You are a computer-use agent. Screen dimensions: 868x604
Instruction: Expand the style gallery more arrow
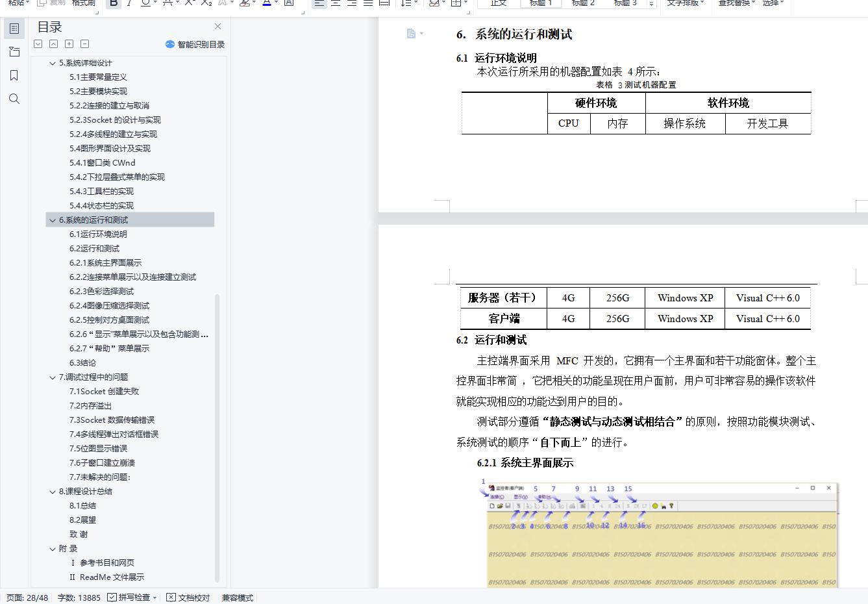651,4
